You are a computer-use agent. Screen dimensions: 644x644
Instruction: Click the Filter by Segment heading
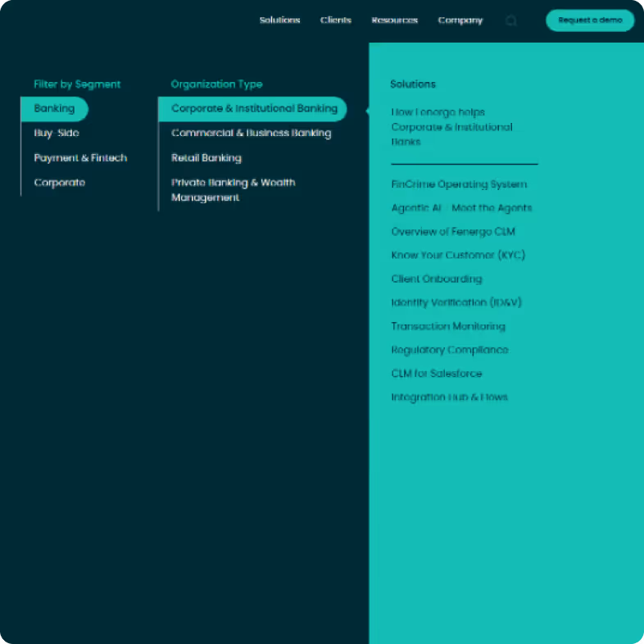pyautogui.click(x=77, y=84)
